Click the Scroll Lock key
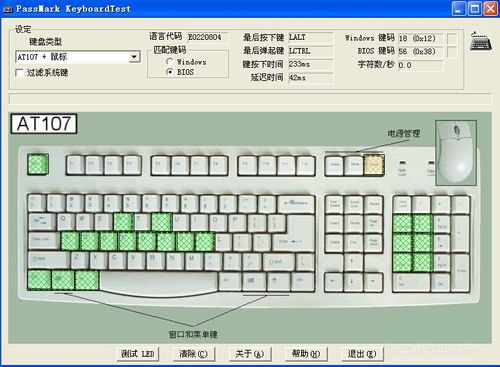The width and height of the screenshot is (500, 367). pyautogui.click(x=354, y=204)
